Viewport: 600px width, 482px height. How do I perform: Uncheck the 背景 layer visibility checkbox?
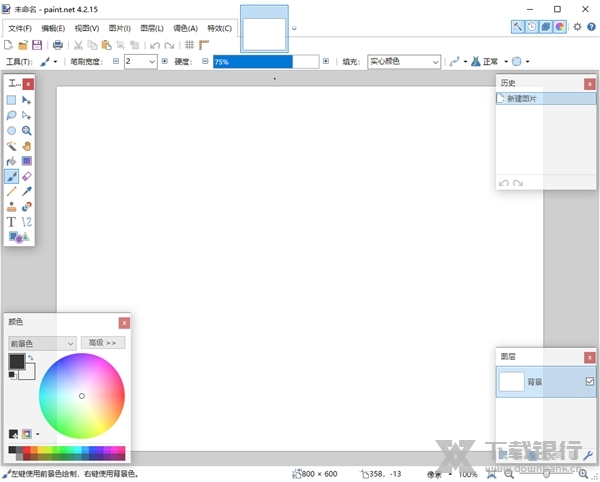tap(590, 381)
